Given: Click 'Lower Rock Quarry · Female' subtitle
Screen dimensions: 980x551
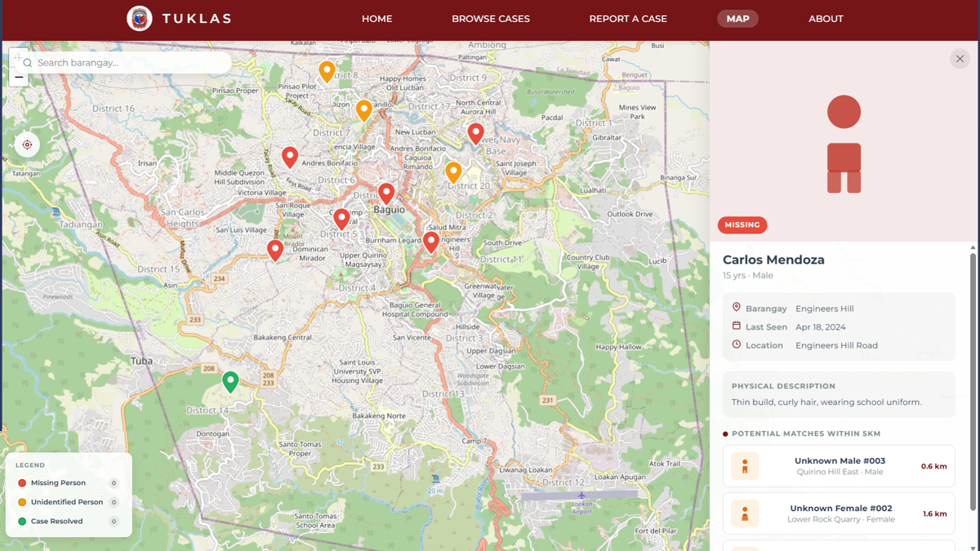Looking at the screenshot, I should (840, 519).
